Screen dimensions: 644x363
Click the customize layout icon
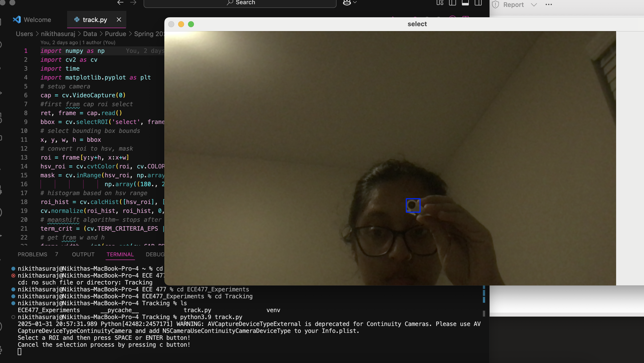440,2
